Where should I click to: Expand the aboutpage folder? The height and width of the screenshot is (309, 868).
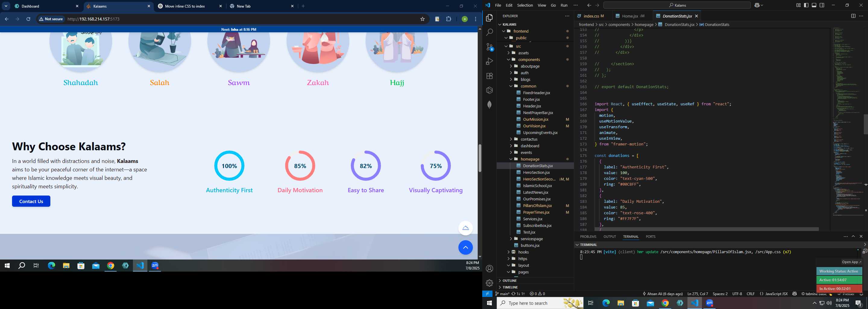point(511,66)
